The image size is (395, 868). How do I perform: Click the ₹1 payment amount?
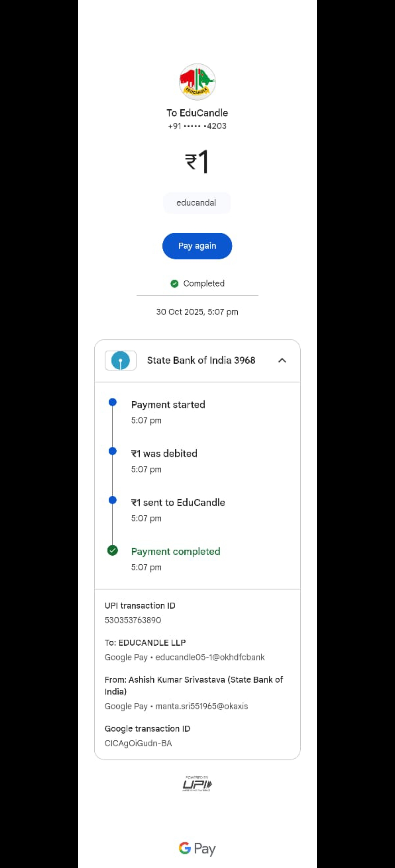[197, 161]
